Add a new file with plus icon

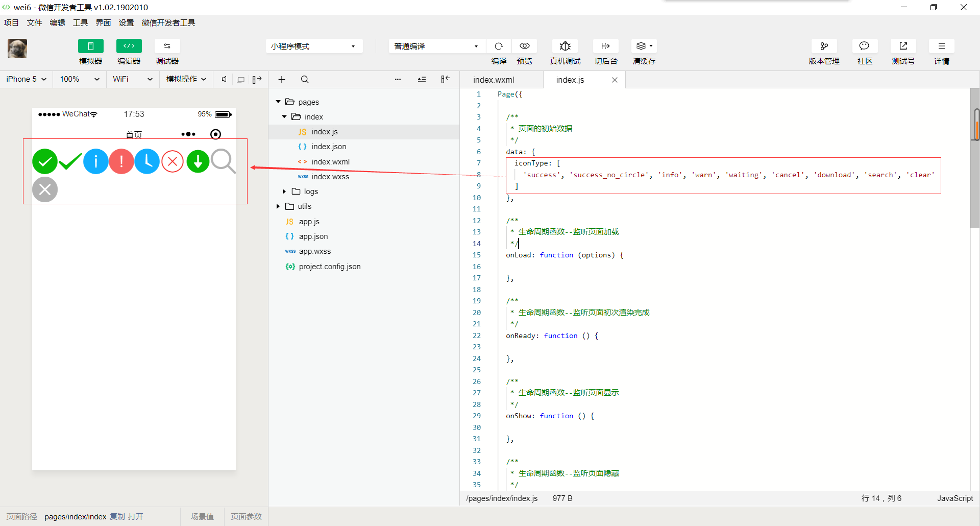tap(282, 79)
